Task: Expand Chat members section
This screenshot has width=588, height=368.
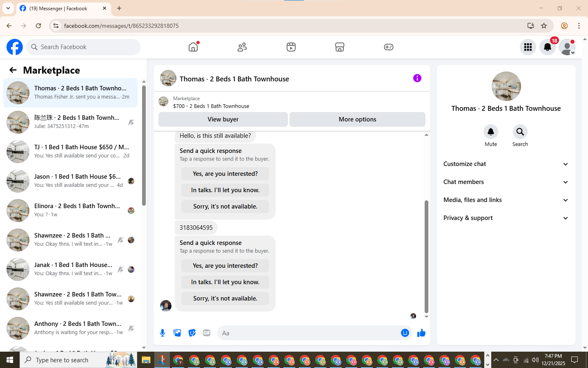Action: (506, 182)
